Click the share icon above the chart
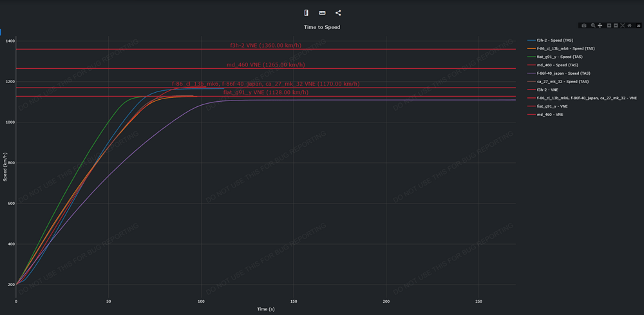This screenshot has width=644, height=315. pos(338,13)
